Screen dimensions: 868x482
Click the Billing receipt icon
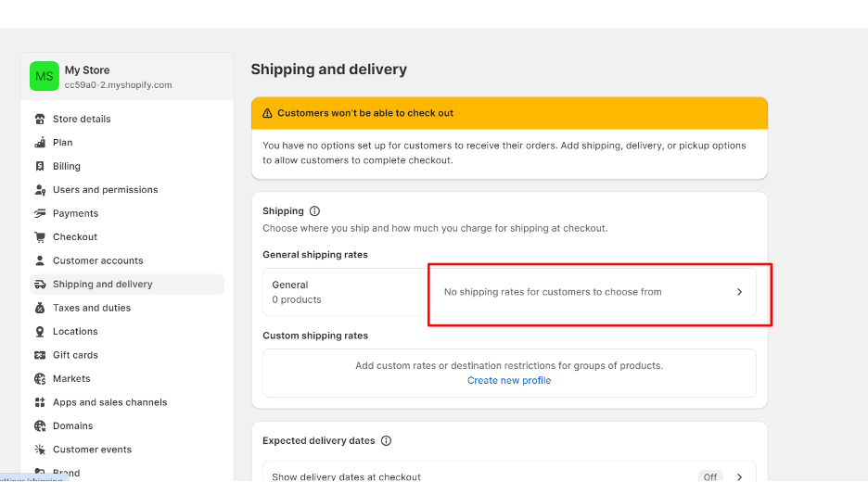coord(40,166)
